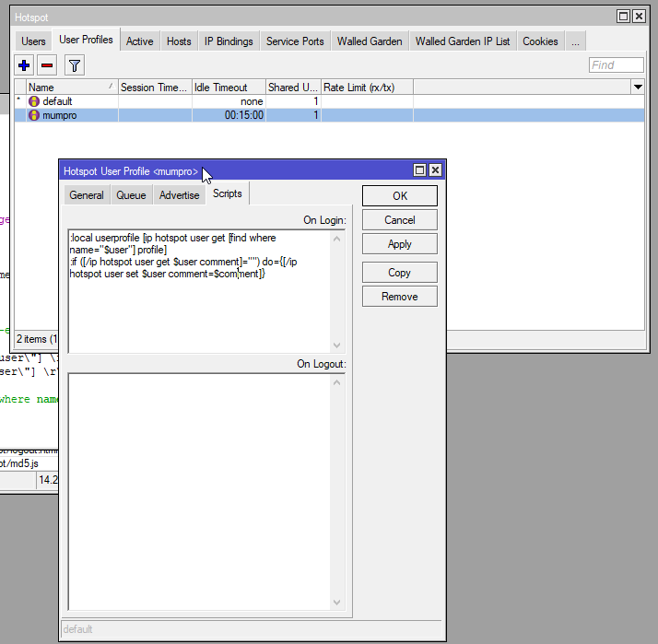The width and height of the screenshot is (658, 644).
Task: Open the Cookies tab
Action: tap(540, 41)
